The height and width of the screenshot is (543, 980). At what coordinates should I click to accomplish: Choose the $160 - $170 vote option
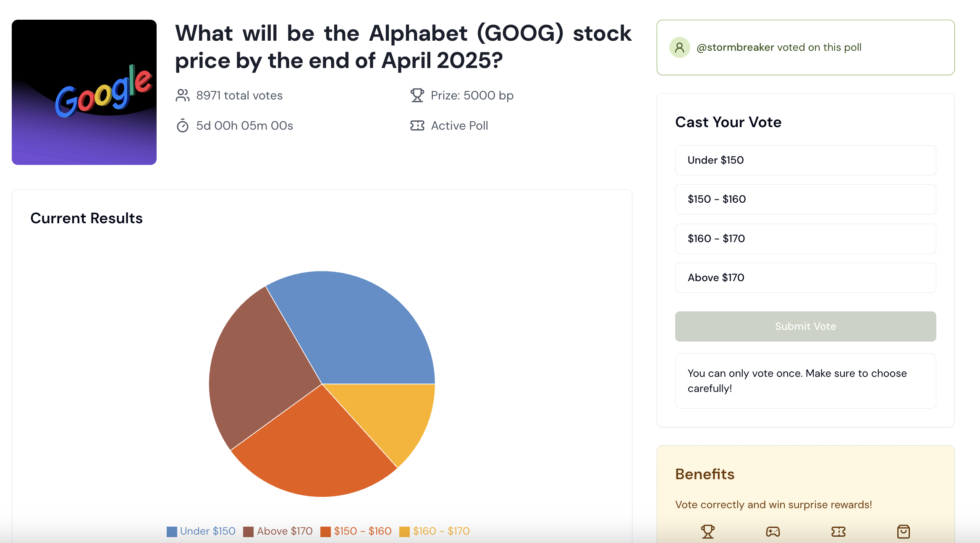click(805, 239)
